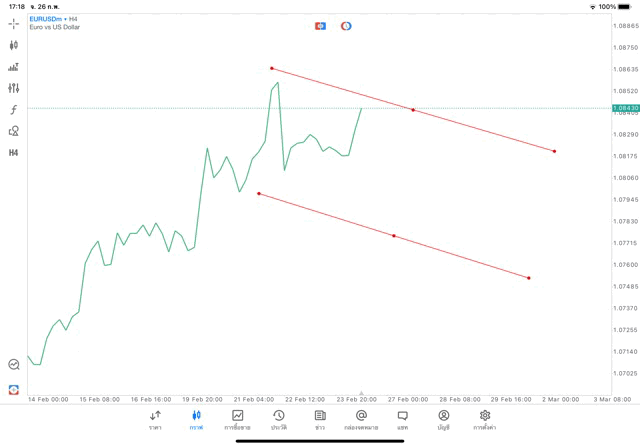Open the ประวัติ history tab
The width and height of the screenshot is (640, 447).
click(279, 419)
